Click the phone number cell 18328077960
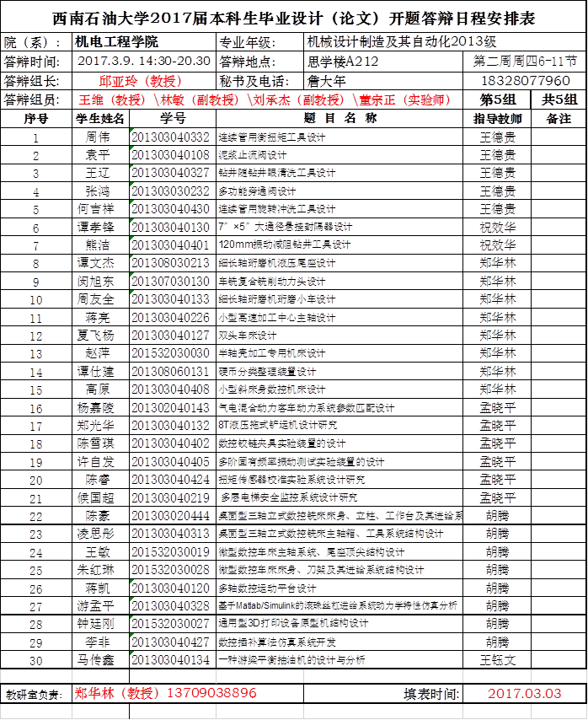Image resolution: width=588 pixels, height=720 pixels. coord(525,81)
